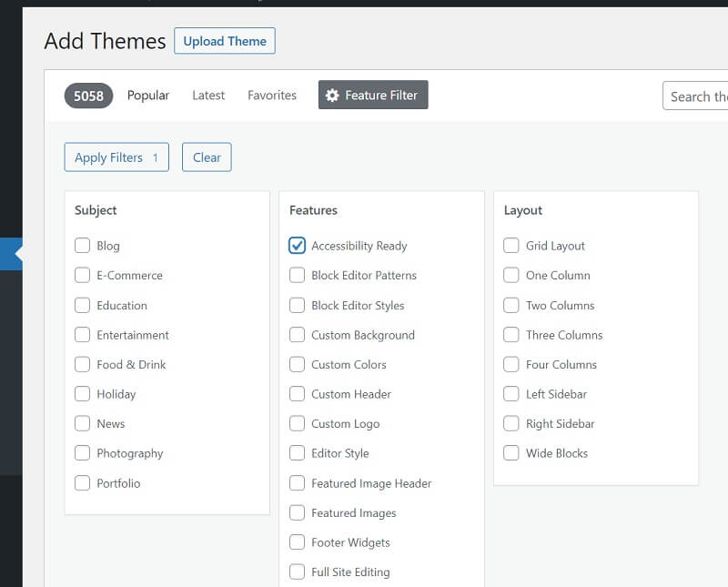Click the Upload Theme button
728x587 pixels.
[x=225, y=41]
